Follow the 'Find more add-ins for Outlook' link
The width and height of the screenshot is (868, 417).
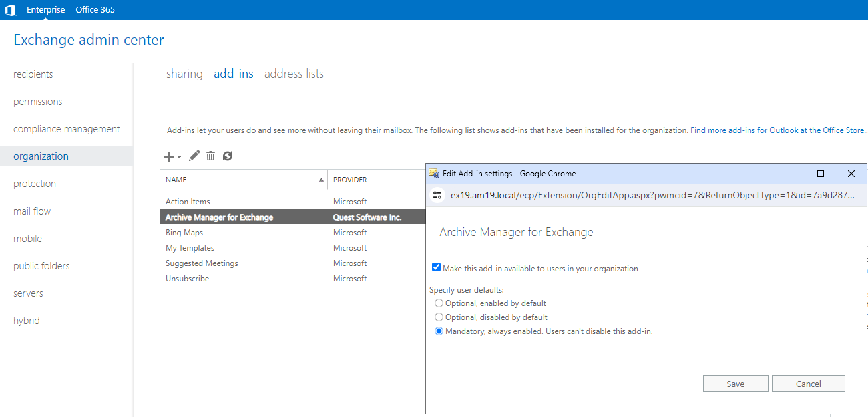pyautogui.click(x=778, y=130)
